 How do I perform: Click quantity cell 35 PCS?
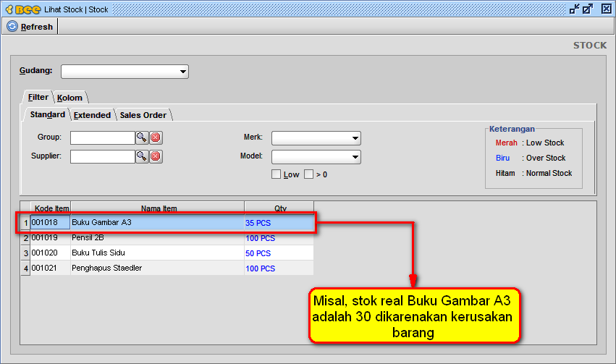[279, 223]
